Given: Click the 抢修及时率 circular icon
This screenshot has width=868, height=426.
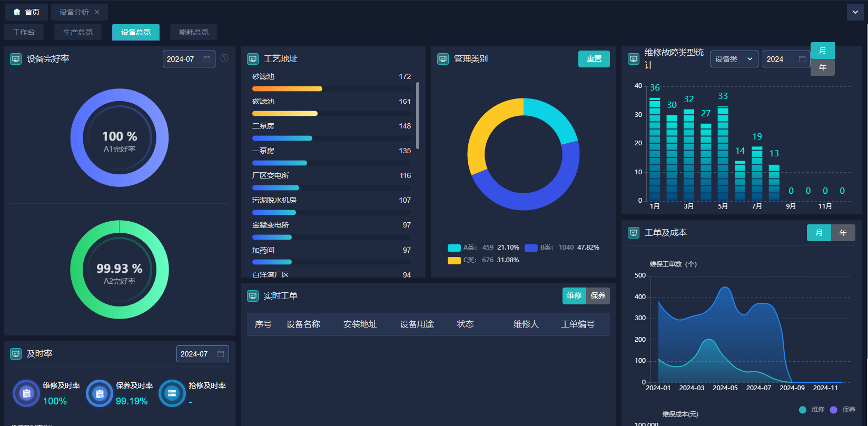Looking at the screenshot, I should coord(172,393).
